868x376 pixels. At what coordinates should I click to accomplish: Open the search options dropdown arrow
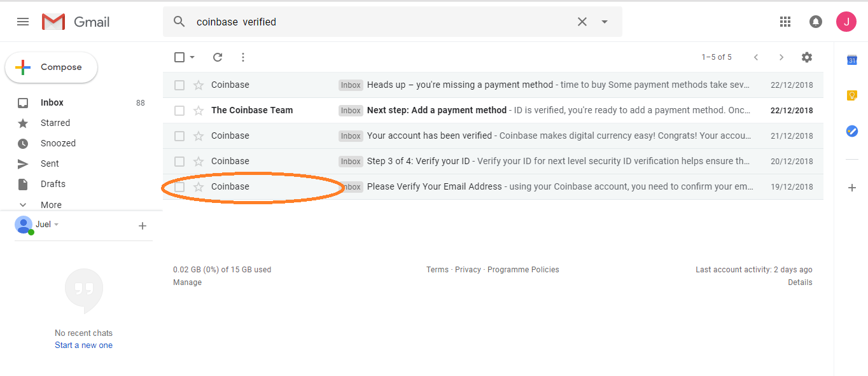605,22
